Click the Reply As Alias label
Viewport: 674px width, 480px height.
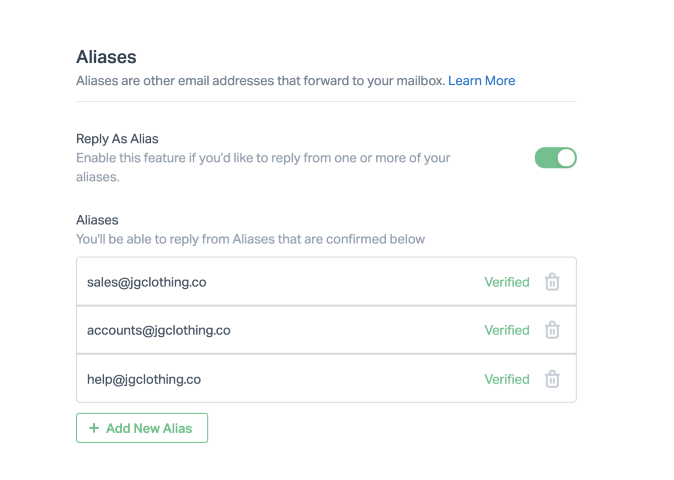pyautogui.click(x=117, y=139)
